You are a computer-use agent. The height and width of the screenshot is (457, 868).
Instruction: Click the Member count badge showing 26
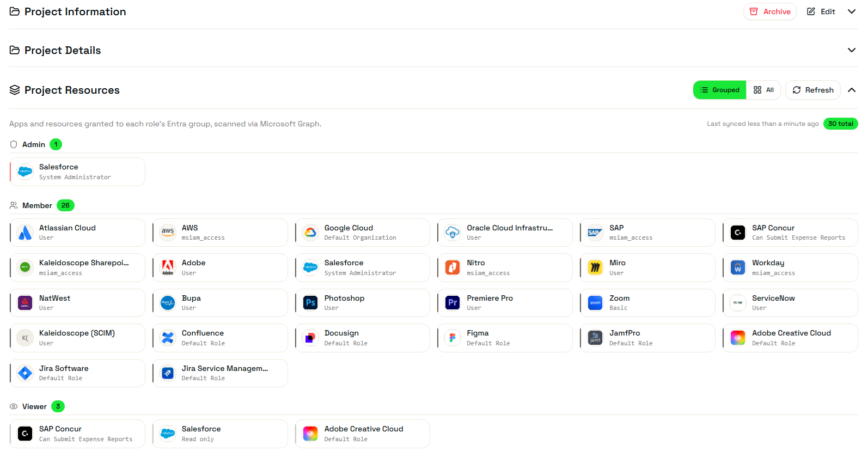65,205
